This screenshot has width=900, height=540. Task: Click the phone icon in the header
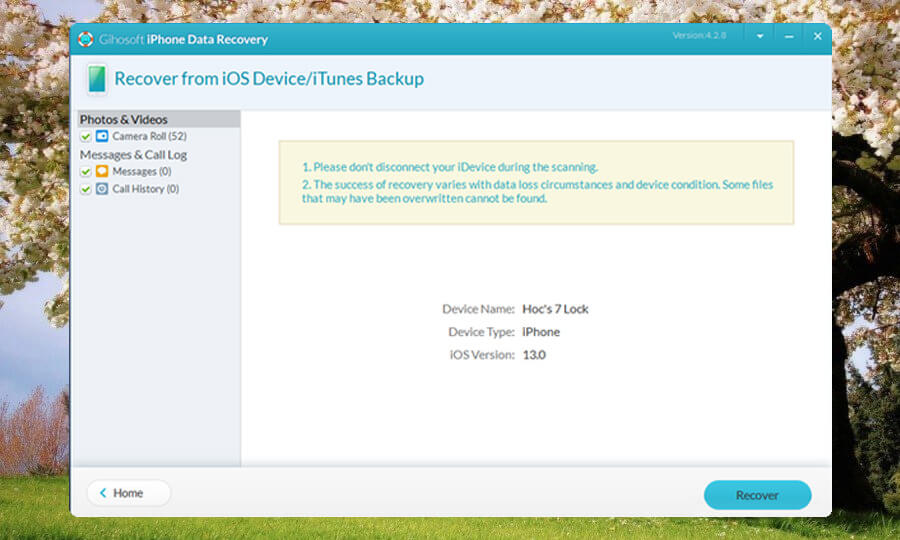click(x=96, y=79)
